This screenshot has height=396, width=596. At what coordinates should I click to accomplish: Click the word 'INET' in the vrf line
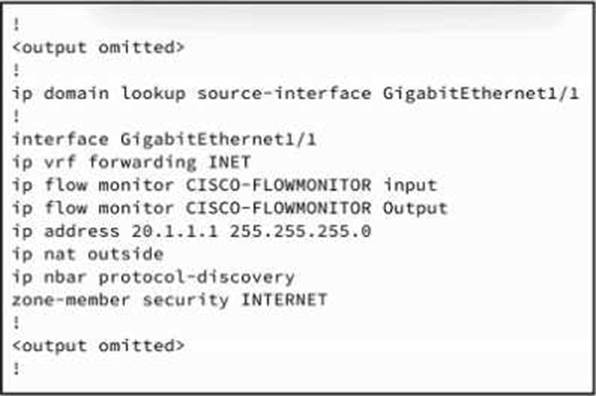pyautogui.click(x=230, y=162)
